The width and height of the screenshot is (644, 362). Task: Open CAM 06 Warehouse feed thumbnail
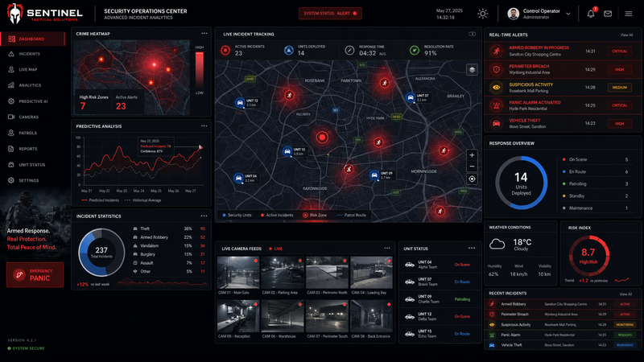pyautogui.click(x=283, y=316)
